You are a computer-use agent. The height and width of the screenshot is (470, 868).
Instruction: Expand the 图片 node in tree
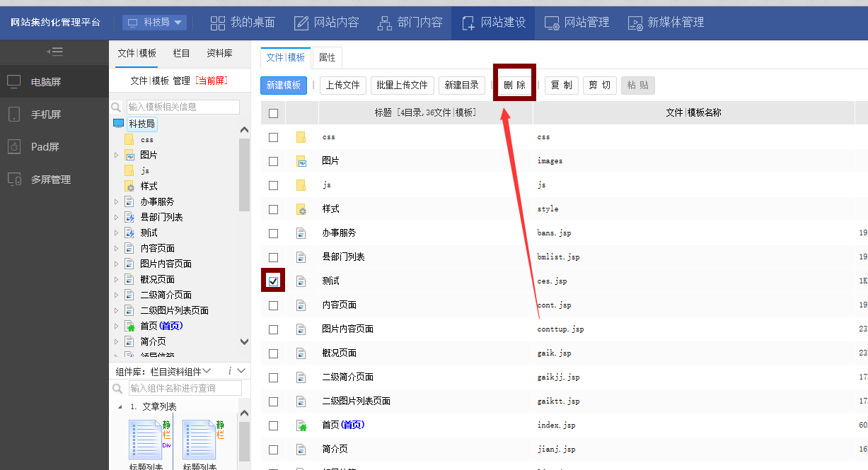click(x=116, y=155)
